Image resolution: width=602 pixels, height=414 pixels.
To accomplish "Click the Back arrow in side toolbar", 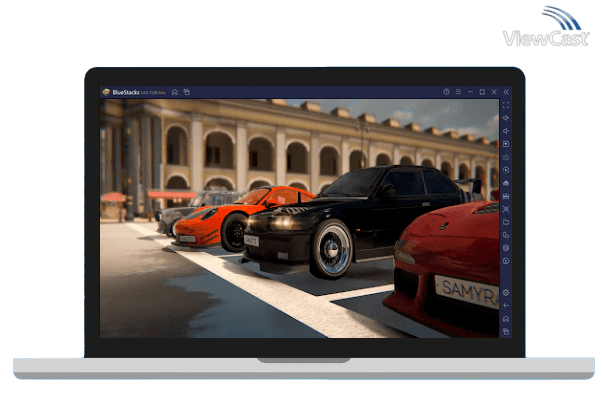I will [x=506, y=306].
